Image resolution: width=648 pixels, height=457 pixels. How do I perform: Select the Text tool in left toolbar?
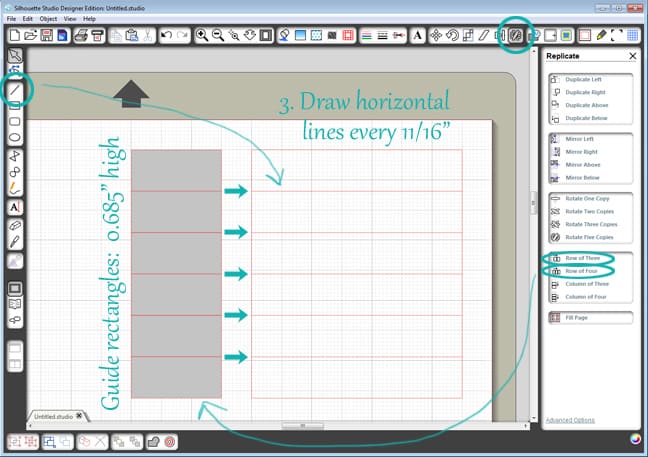(x=15, y=207)
